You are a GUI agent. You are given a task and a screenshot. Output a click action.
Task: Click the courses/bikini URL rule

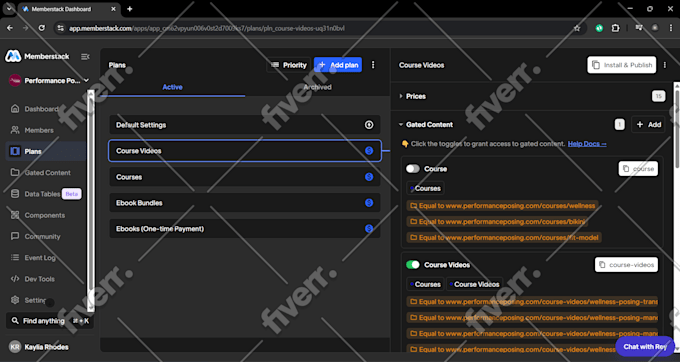pyautogui.click(x=497, y=222)
